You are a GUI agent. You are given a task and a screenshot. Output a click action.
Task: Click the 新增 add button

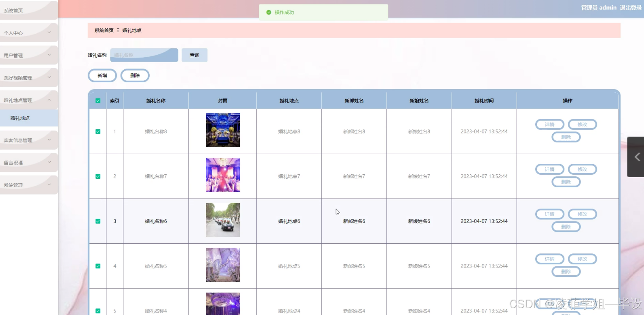[102, 75]
